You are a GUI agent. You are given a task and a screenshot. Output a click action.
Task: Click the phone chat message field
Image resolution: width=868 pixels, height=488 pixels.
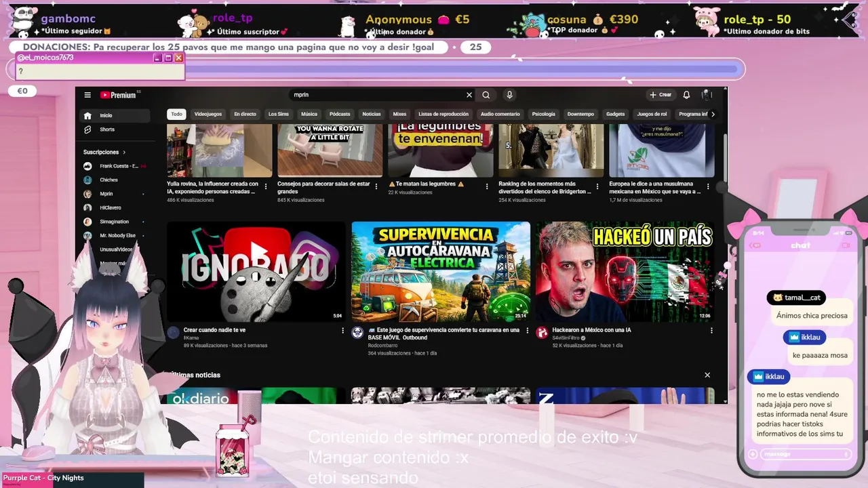coord(806,454)
